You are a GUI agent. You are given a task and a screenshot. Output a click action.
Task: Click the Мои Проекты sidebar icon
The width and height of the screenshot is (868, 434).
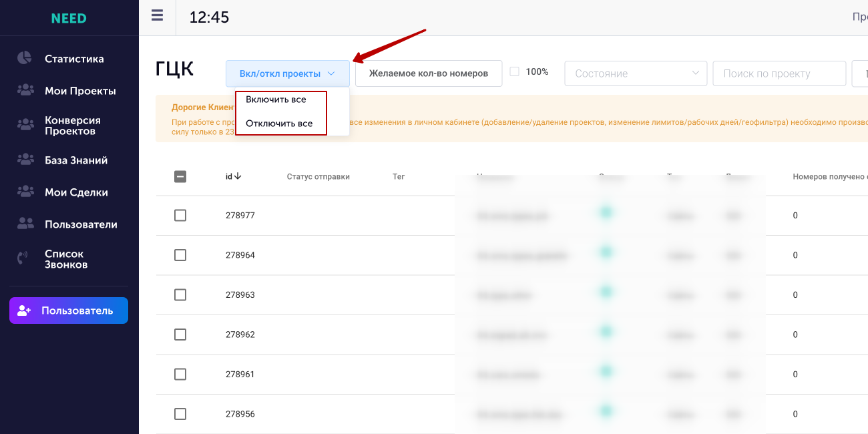click(x=25, y=89)
